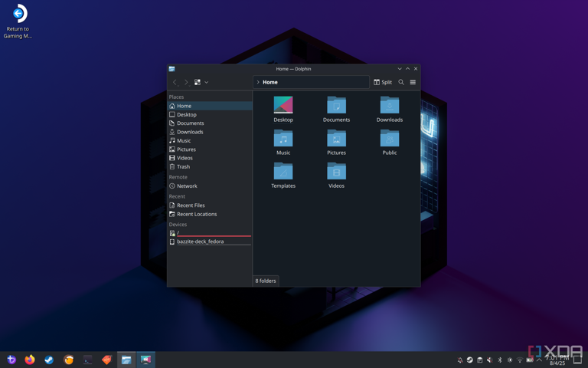Open Recent Locations in sidebar

tap(210, 214)
